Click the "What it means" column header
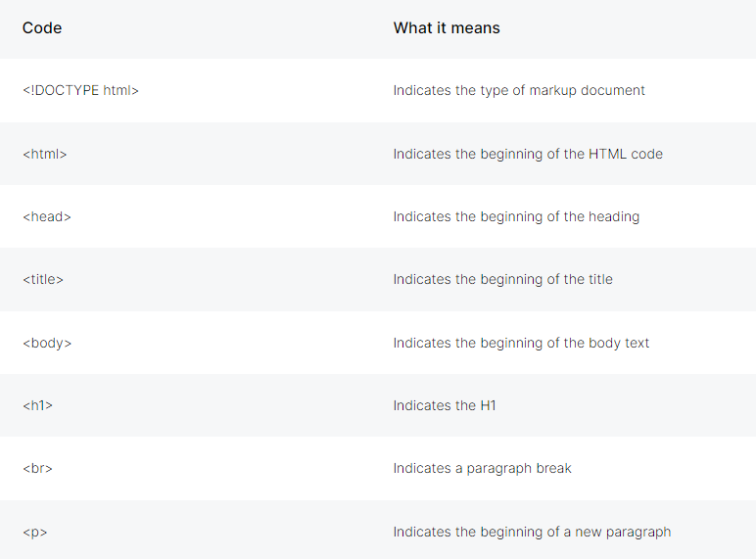 pyautogui.click(x=447, y=28)
